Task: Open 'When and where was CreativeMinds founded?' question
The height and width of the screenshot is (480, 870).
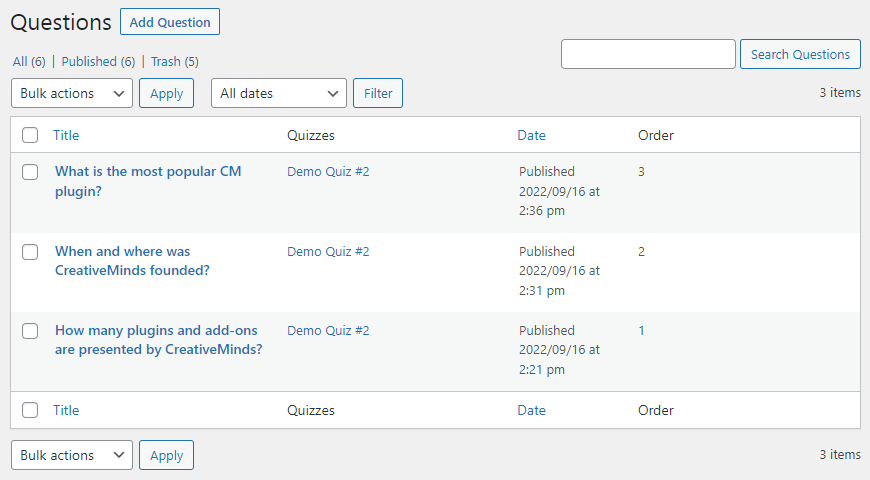Action: coord(132,261)
